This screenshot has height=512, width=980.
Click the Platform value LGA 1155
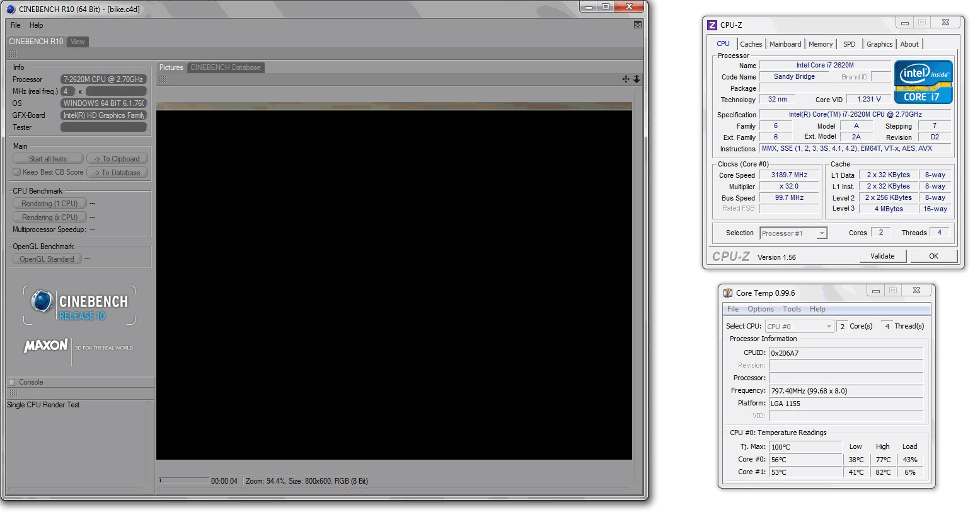846,404
